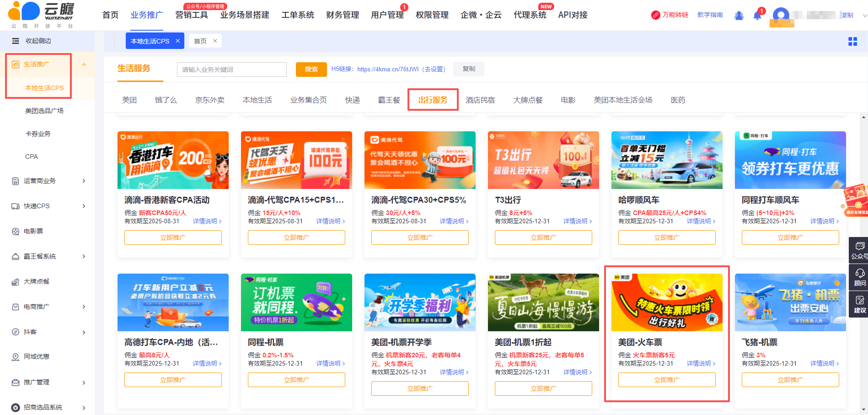Select 本地生活CPS in sidebar
The width and height of the screenshot is (868, 415).
pyautogui.click(x=44, y=88)
